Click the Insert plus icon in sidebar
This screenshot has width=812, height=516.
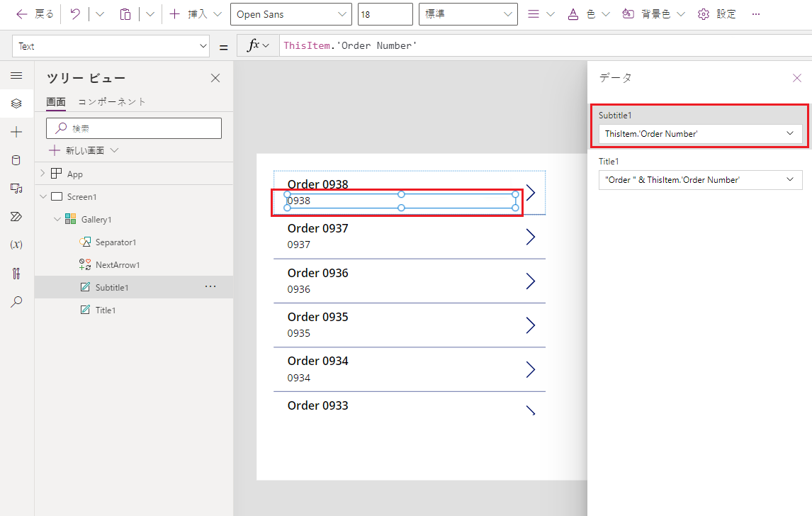click(x=16, y=132)
